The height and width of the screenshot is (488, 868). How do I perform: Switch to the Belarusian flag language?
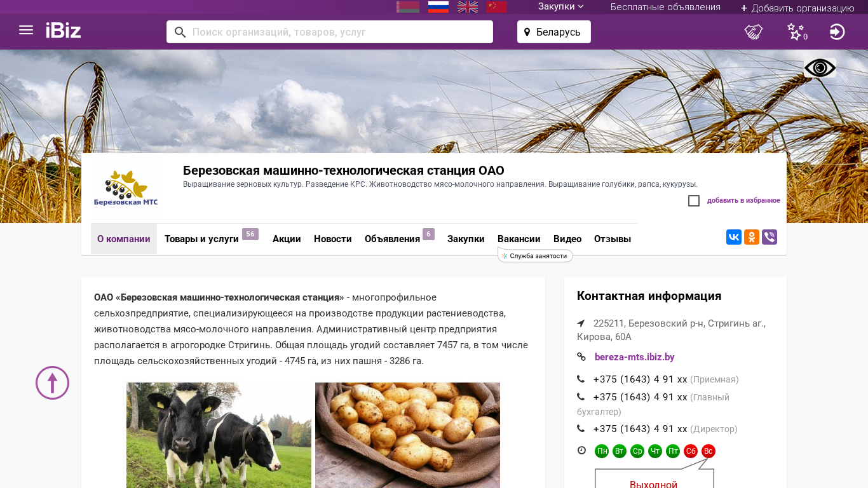coord(408,7)
